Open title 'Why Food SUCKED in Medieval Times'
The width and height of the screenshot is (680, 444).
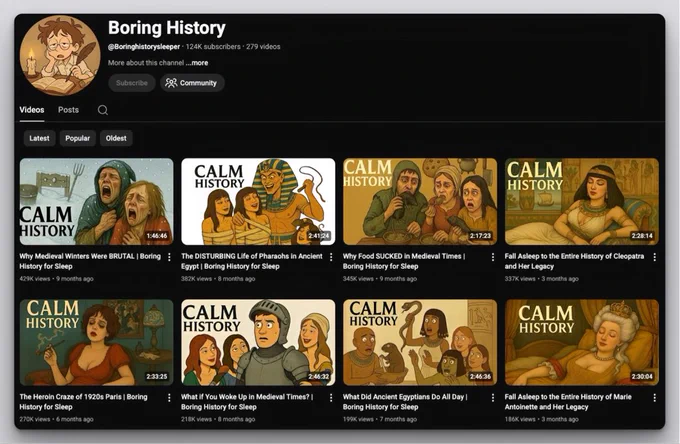tap(404, 261)
